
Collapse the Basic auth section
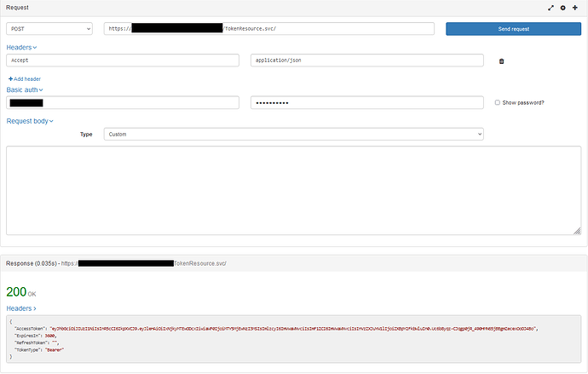(25, 90)
